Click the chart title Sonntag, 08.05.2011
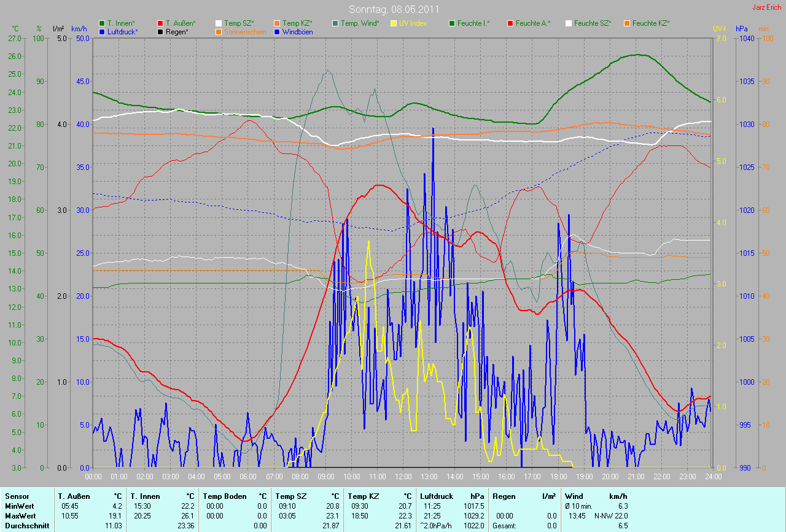 pyautogui.click(x=392, y=9)
